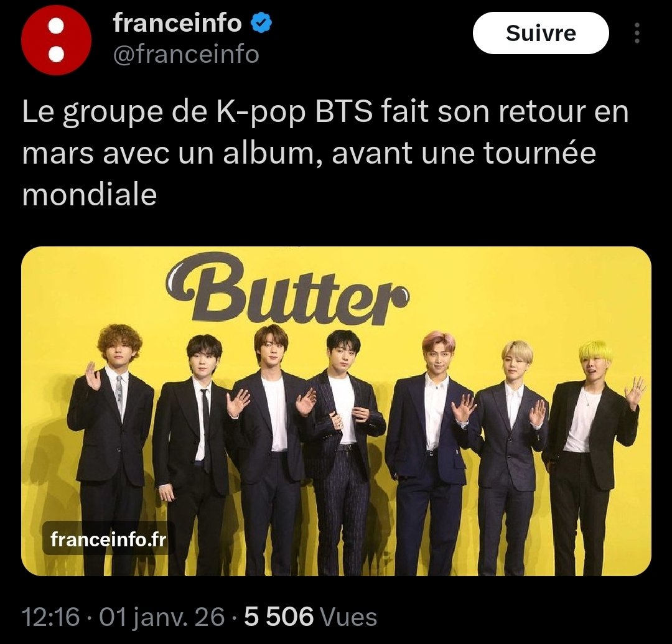Open the 5 506 Vues view count
Screen dimensions: 672x644
[x=310, y=617]
